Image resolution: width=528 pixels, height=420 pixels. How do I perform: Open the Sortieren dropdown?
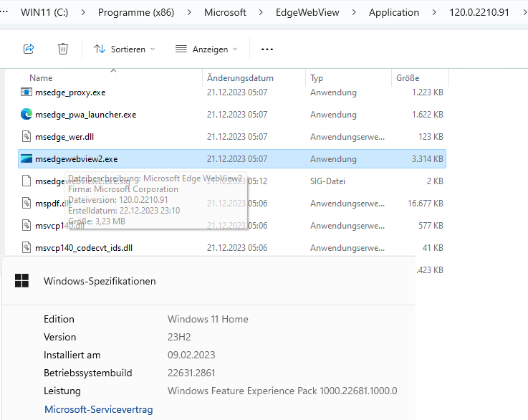click(x=124, y=49)
